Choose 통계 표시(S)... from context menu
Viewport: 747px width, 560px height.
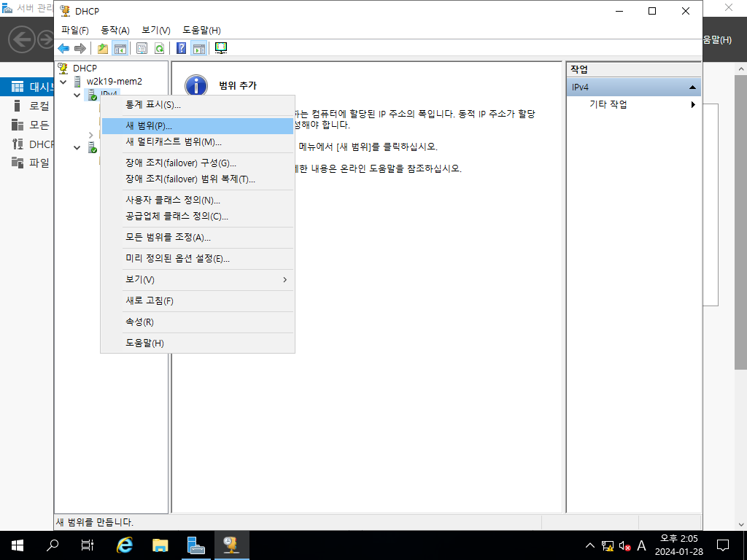(x=197, y=105)
